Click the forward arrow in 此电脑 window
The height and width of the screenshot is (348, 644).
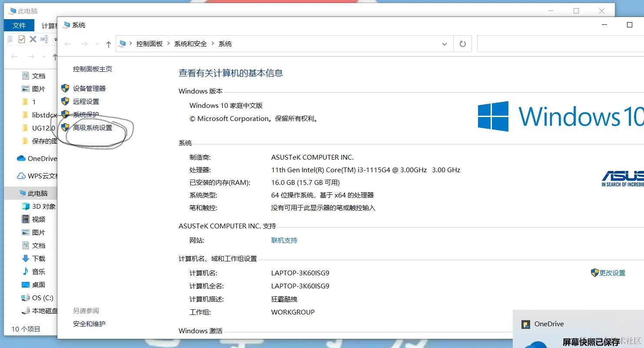[31, 57]
